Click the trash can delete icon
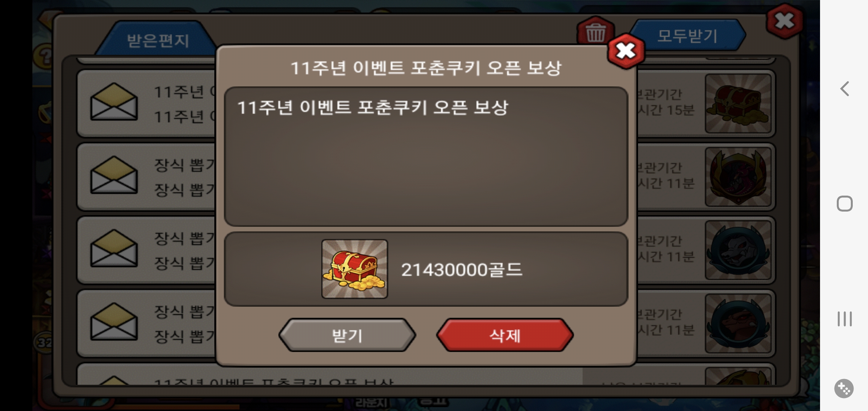The width and height of the screenshot is (868, 411). coord(595,32)
